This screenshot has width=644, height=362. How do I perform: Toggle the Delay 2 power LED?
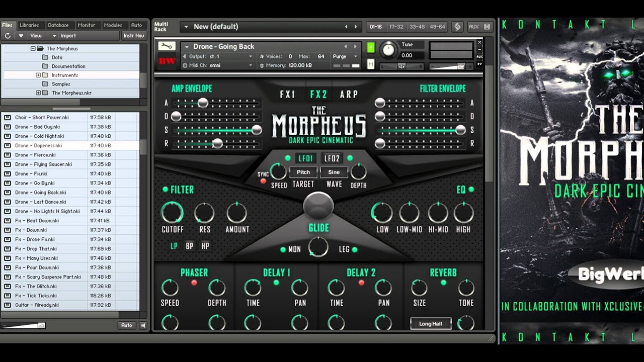point(361,283)
